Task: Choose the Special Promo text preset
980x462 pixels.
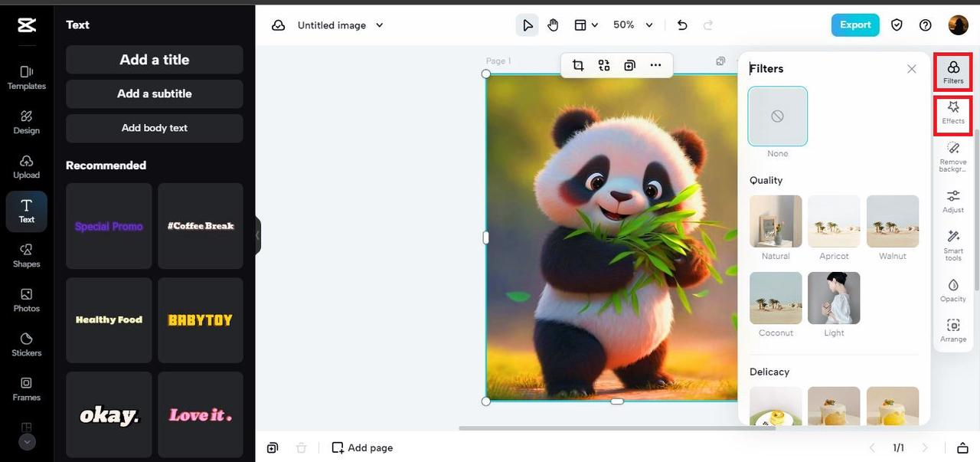Action: click(x=109, y=226)
